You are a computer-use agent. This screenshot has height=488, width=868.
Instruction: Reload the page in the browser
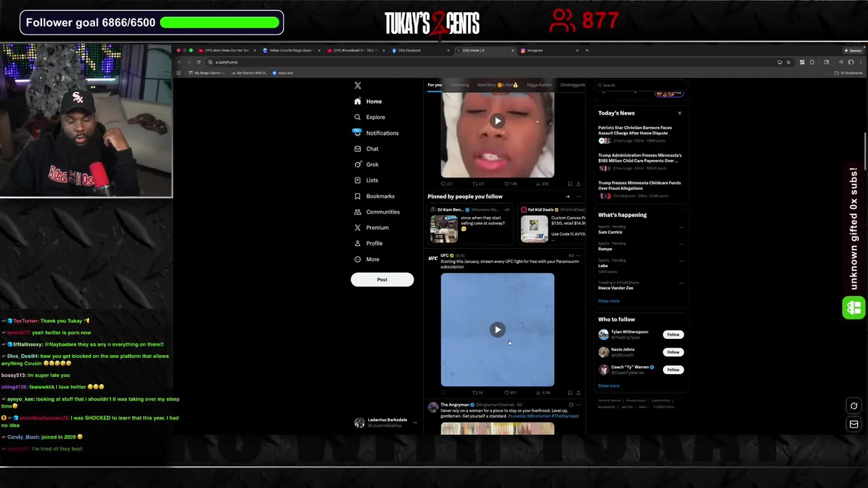click(x=199, y=62)
